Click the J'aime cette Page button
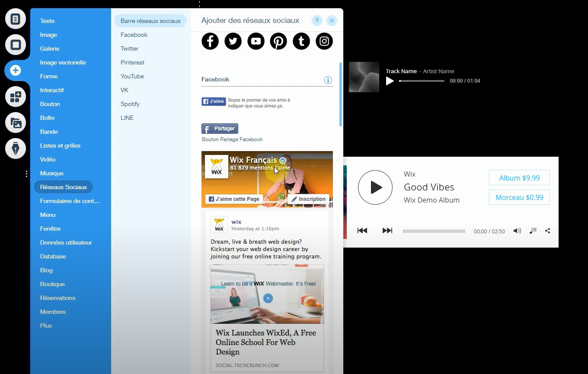 235,199
